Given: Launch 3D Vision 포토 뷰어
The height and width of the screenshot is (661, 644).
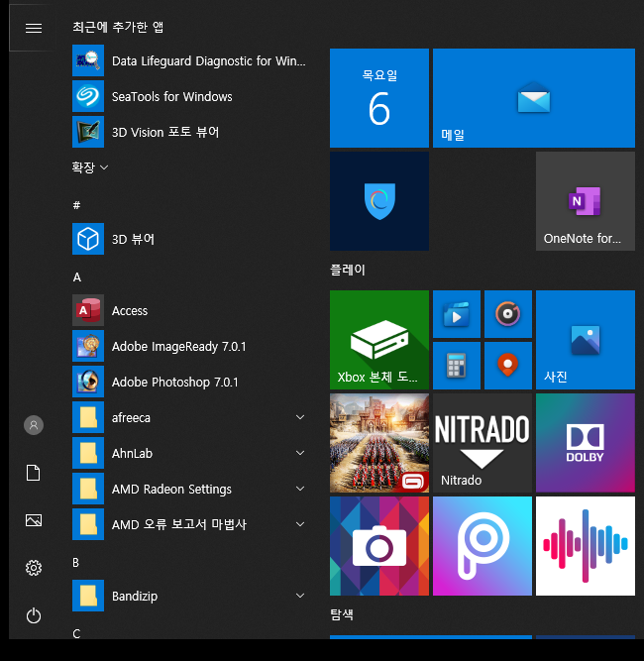Looking at the screenshot, I should click(x=191, y=133).
